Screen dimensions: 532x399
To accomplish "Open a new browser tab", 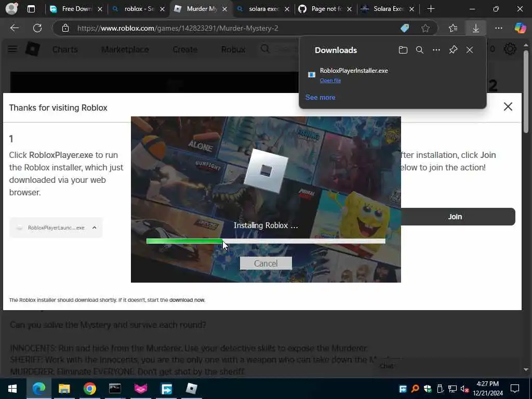I will pyautogui.click(x=431, y=9).
